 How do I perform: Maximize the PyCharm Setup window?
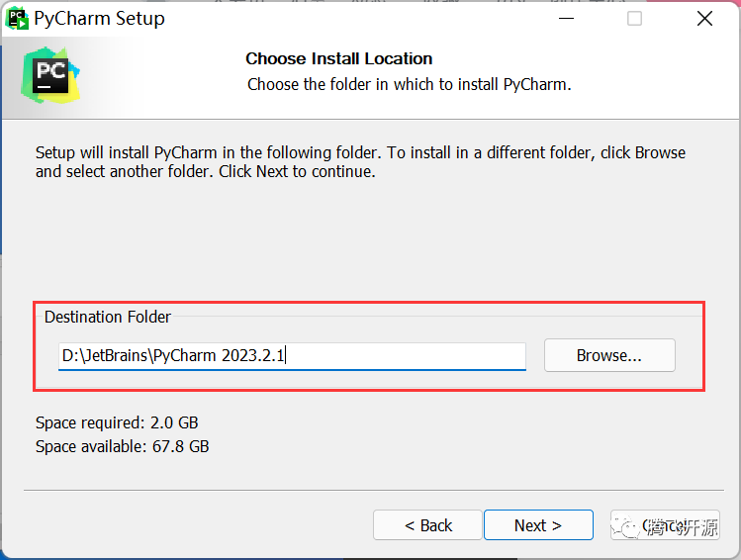point(634,18)
